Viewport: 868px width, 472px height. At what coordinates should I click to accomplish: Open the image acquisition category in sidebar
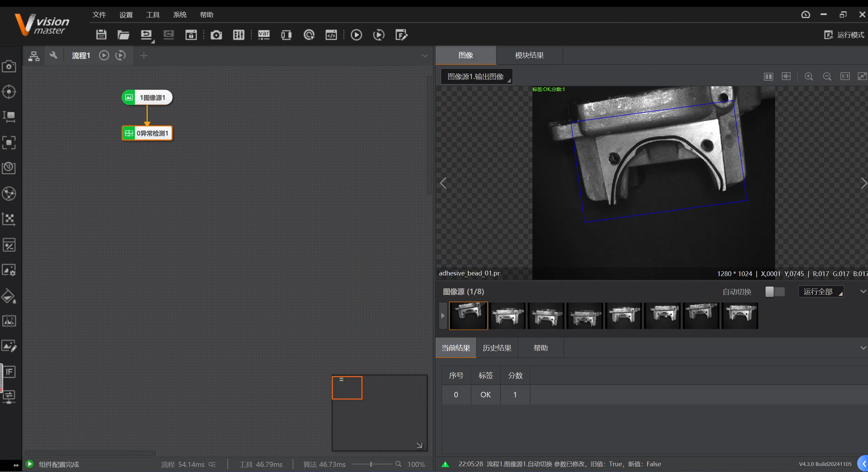(9, 66)
